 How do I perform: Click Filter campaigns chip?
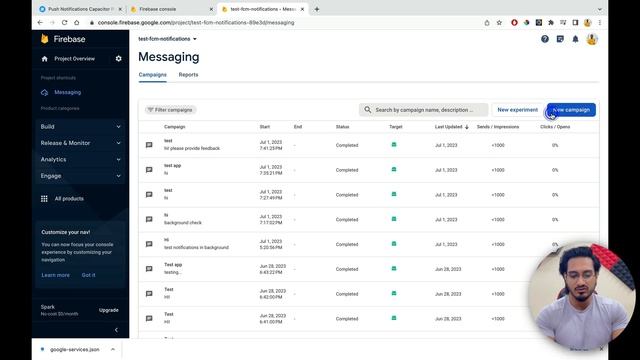pyautogui.click(x=170, y=110)
